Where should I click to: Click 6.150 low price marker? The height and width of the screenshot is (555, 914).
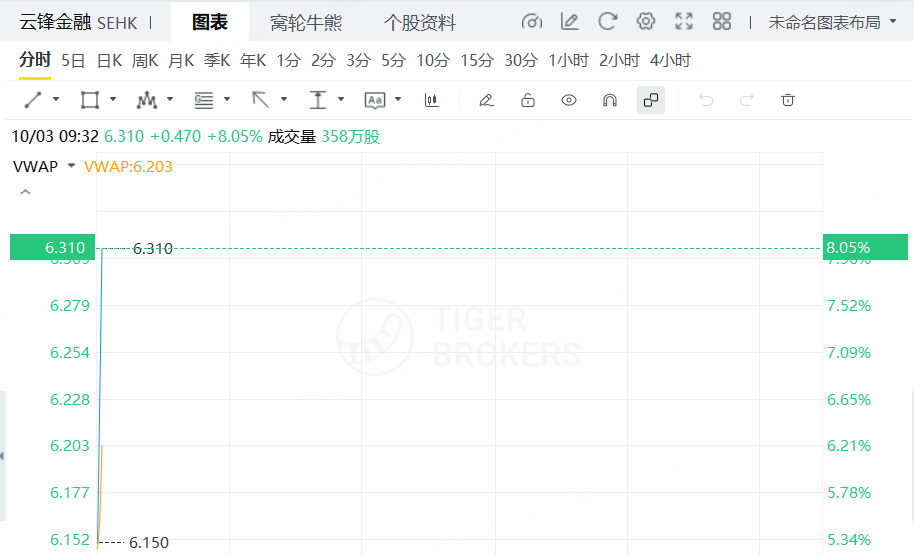149,543
